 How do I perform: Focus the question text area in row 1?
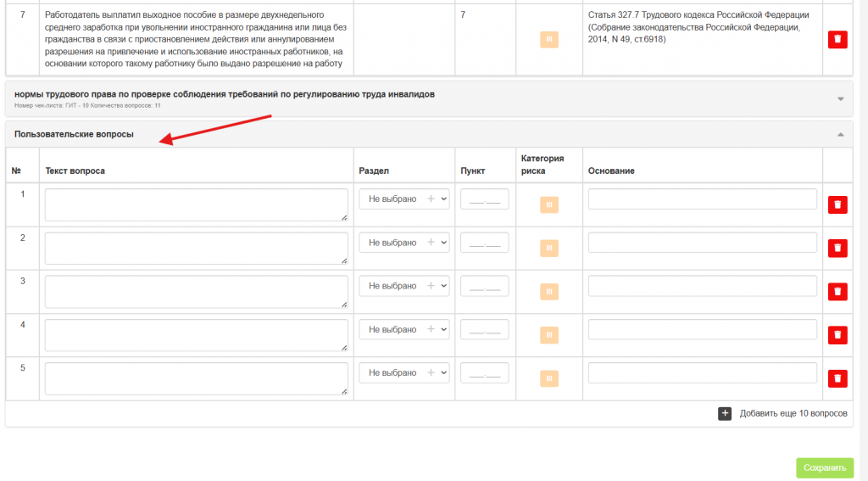pos(197,204)
